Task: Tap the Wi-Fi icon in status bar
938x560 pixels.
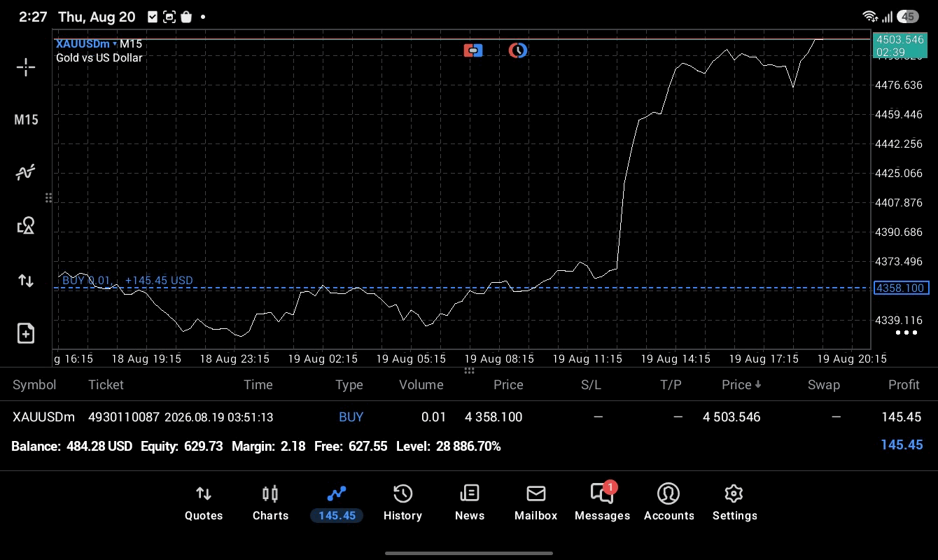Action: pos(870,17)
